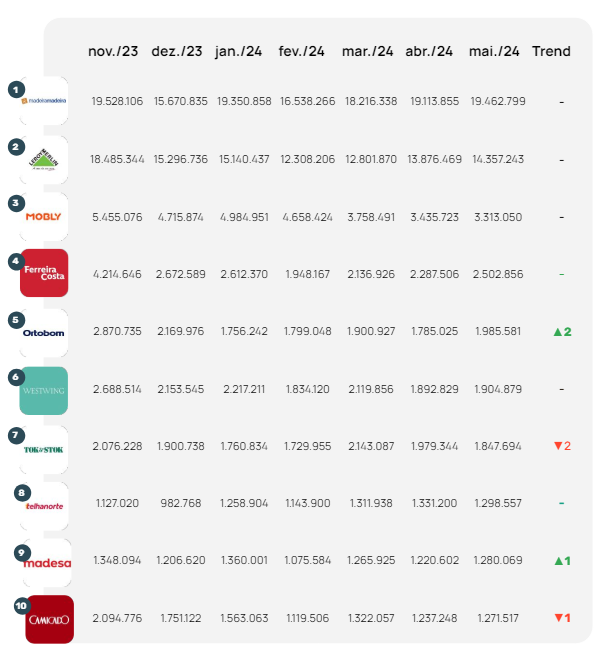Image resolution: width=607 pixels, height=655 pixels.
Task: Click the Leroy Merlin logo icon
Action: tap(45, 160)
